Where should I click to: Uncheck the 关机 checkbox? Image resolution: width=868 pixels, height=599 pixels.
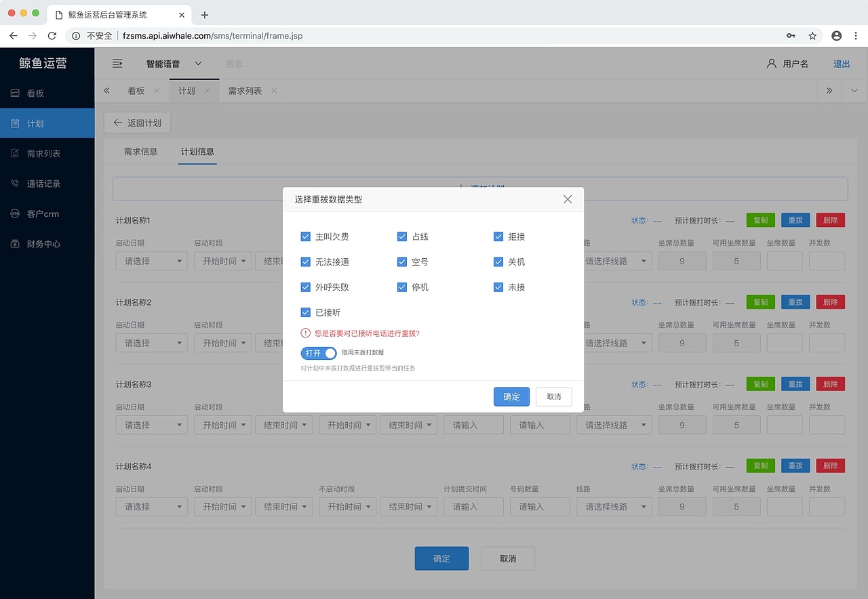tap(498, 262)
